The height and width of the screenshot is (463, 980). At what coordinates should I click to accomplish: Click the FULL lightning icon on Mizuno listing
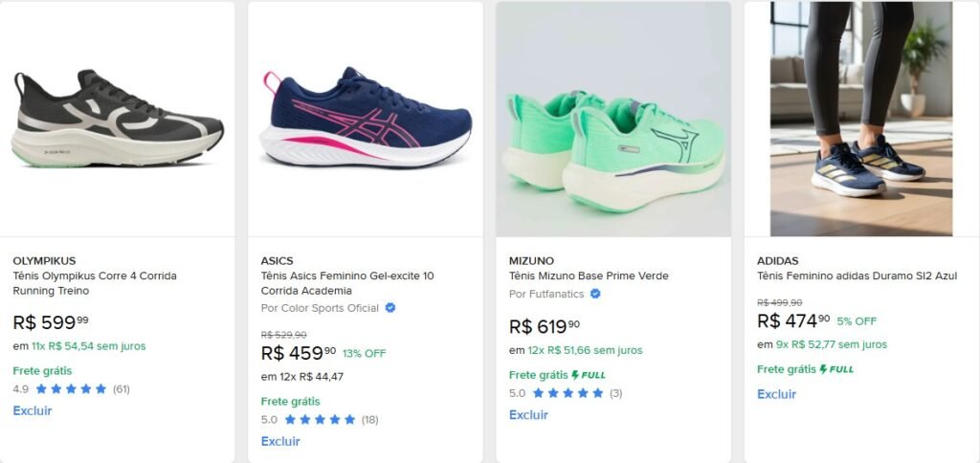pos(576,375)
